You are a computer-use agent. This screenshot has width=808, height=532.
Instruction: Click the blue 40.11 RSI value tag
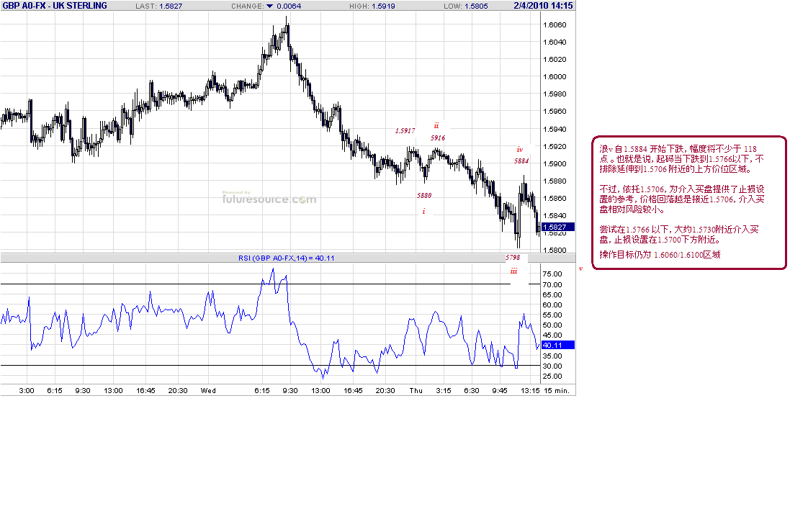[x=557, y=345]
